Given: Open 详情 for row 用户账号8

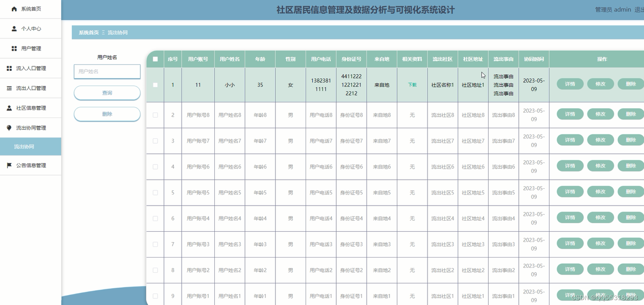Looking at the screenshot, I should pos(570,114).
